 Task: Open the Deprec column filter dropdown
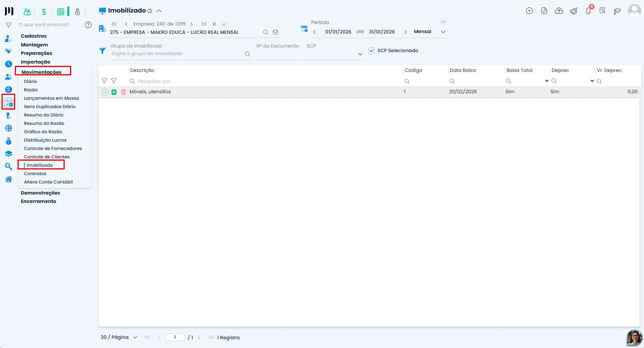[x=592, y=81]
